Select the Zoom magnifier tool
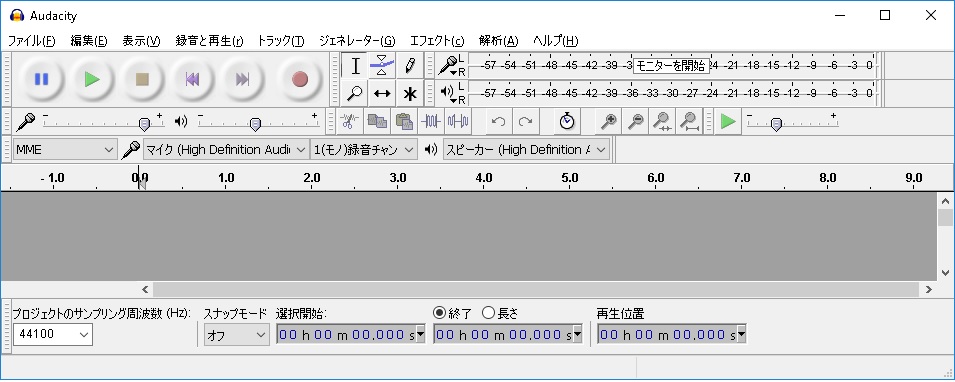The width and height of the screenshot is (955, 382). pyautogui.click(x=354, y=94)
